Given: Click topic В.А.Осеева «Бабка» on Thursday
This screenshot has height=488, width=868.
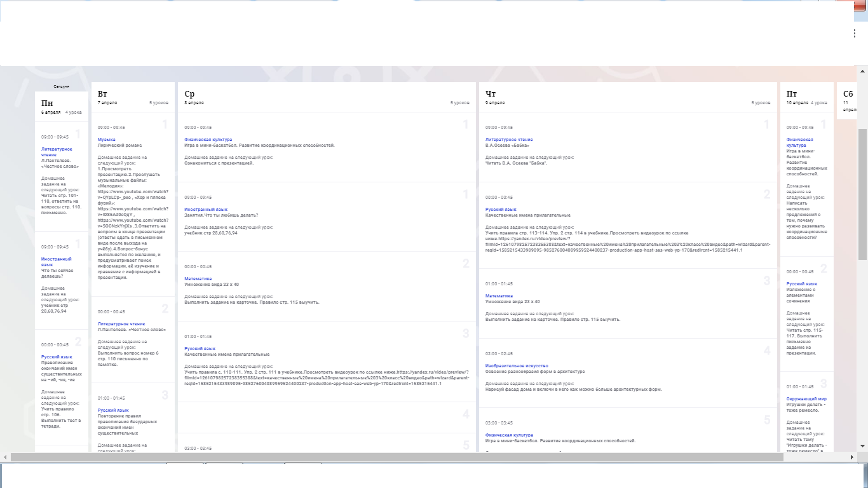Looking at the screenshot, I should pos(507,145).
